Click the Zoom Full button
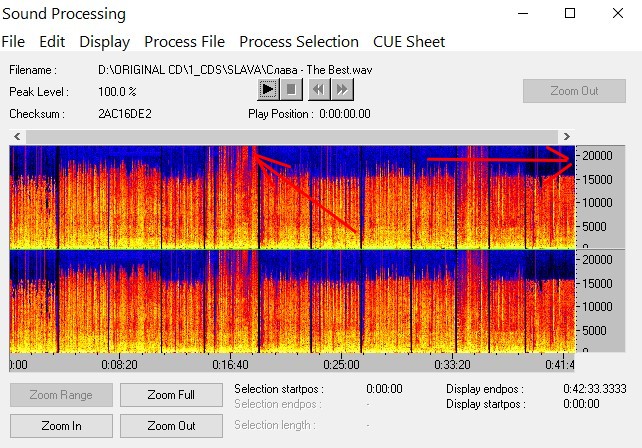 [171, 395]
